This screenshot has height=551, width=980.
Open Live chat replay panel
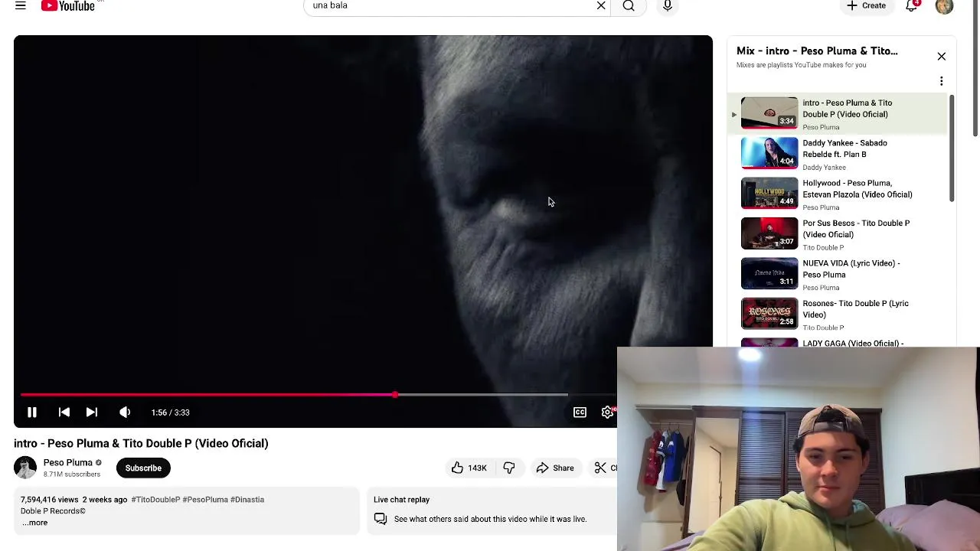click(492, 510)
